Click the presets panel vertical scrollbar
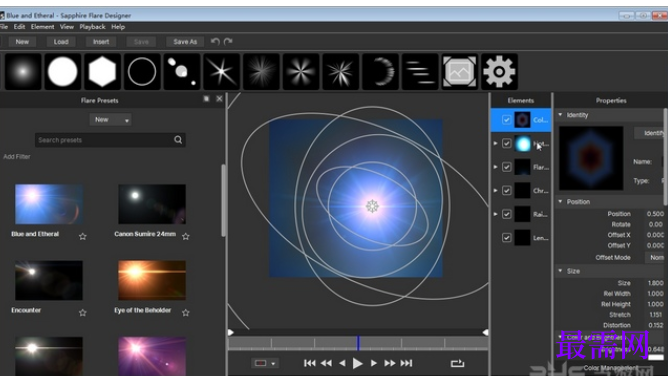 click(x=223, y=200)
